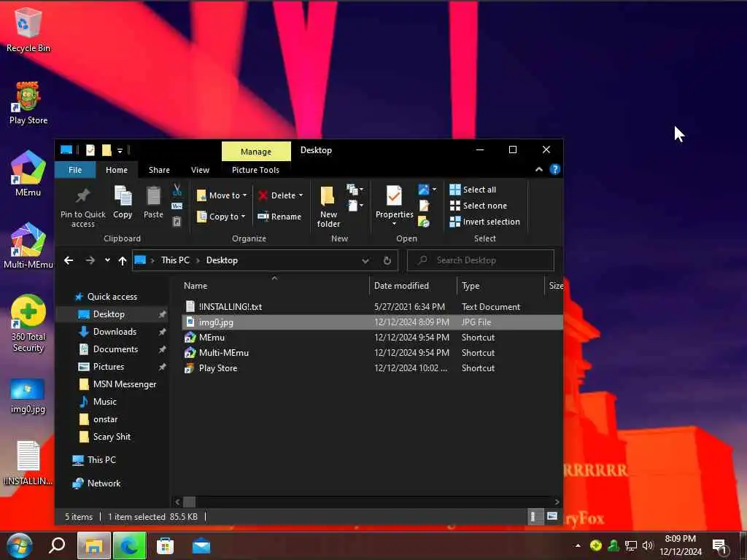The image size is (747, 560).
Task: Go back with the Back arrow
Action: [69, 260]
